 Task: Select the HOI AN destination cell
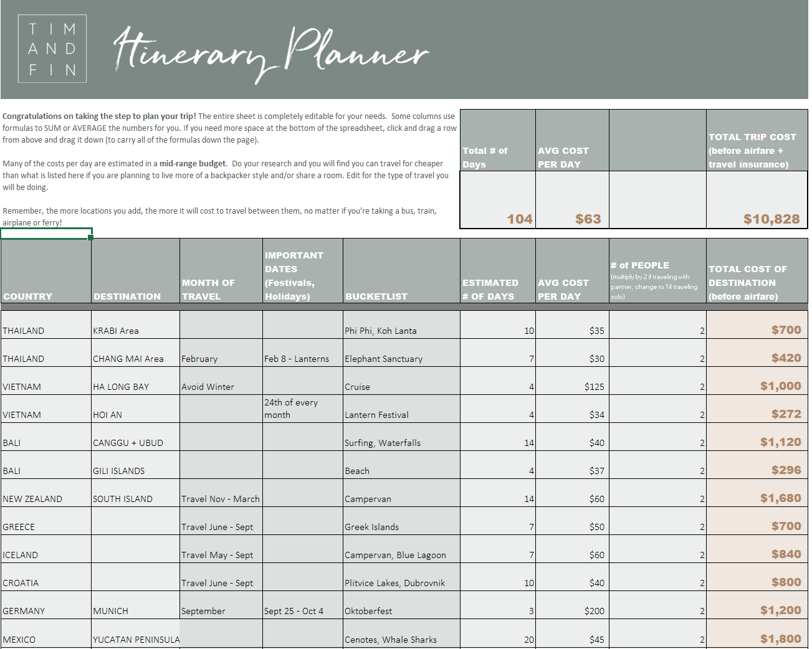coord(135,409)
